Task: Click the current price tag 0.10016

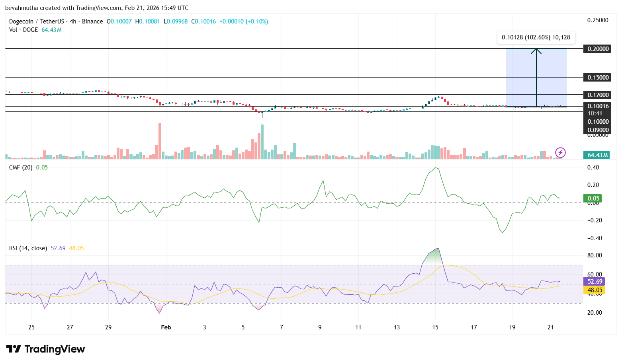Action: coord(597,106)
